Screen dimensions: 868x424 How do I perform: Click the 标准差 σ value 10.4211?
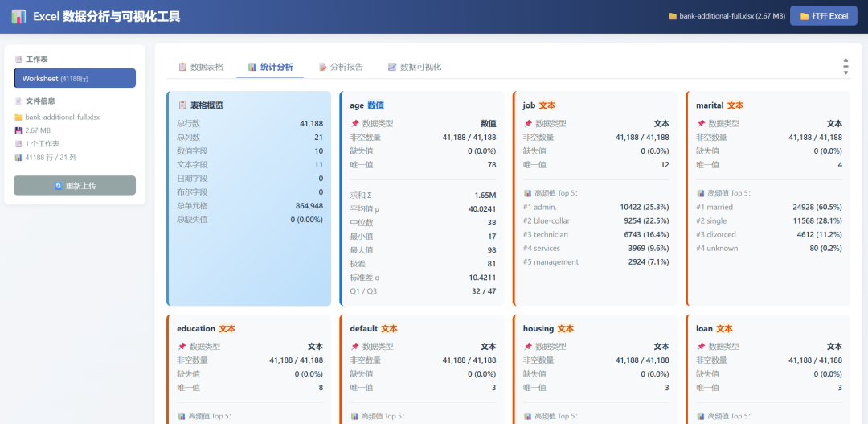(x=482, y=277)
